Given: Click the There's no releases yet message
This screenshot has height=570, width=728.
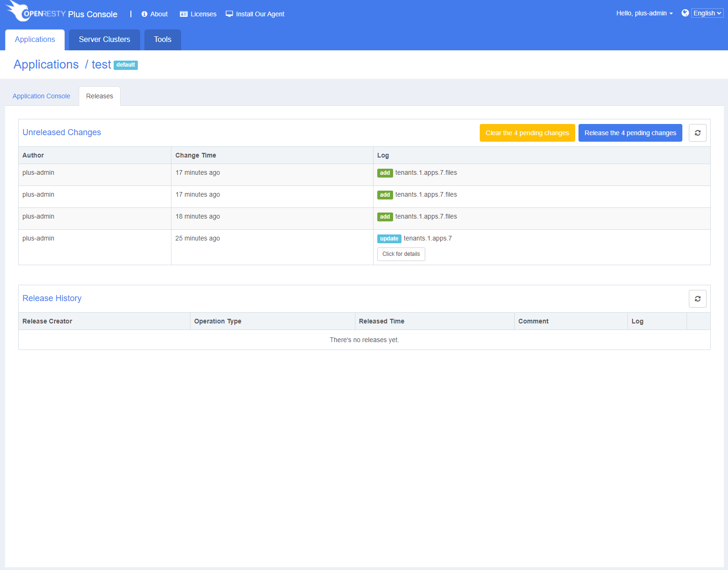Looking at the screenshot, I should (x=364, y=340).
